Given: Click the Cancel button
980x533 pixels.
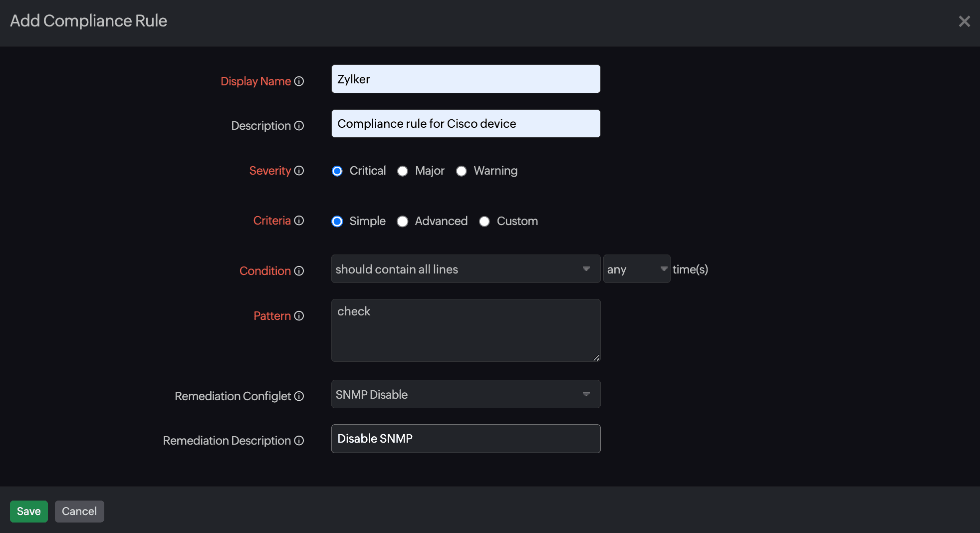Looking at the screenshot, I should (x=79, y=512).
